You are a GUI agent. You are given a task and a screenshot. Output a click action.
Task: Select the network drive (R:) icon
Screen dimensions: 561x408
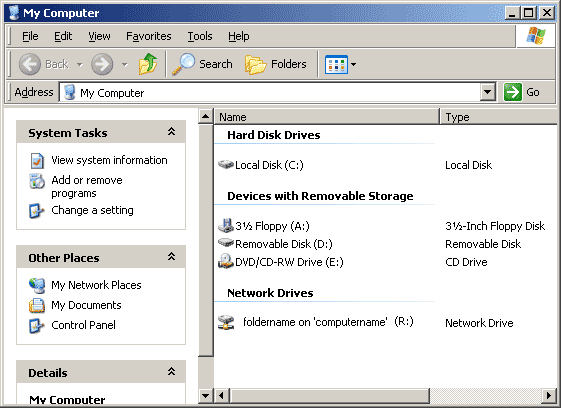(x=226, y=322)
